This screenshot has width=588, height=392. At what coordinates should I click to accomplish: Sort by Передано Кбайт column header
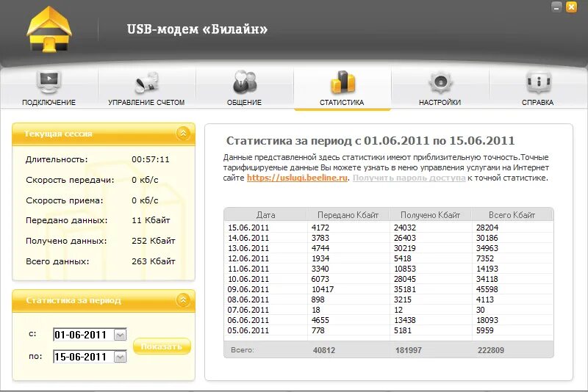coord(348,215)
